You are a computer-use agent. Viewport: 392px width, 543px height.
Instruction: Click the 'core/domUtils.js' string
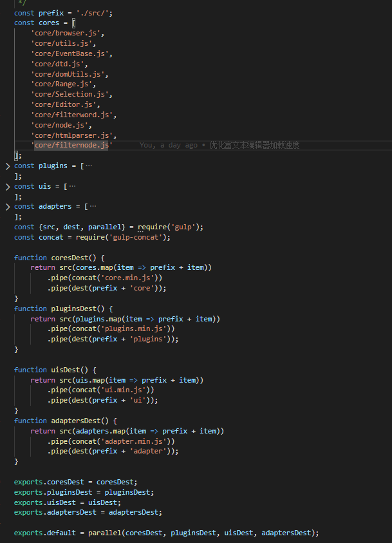pyautogui.click(x=68, y=75)
